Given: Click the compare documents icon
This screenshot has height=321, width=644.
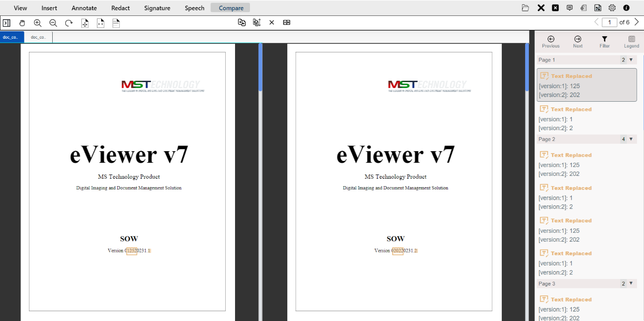Looking at the screenshot, I should pyautogui.click(x=242, y=22).
